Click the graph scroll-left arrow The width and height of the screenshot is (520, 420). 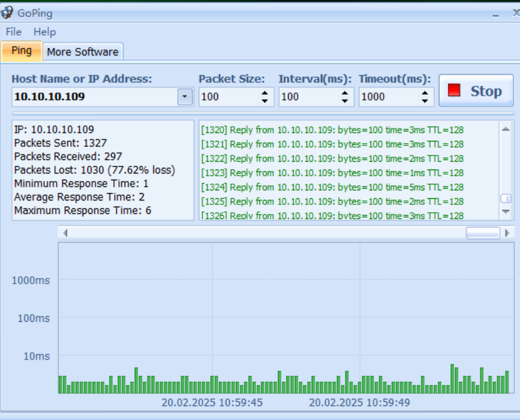point(65,233)
